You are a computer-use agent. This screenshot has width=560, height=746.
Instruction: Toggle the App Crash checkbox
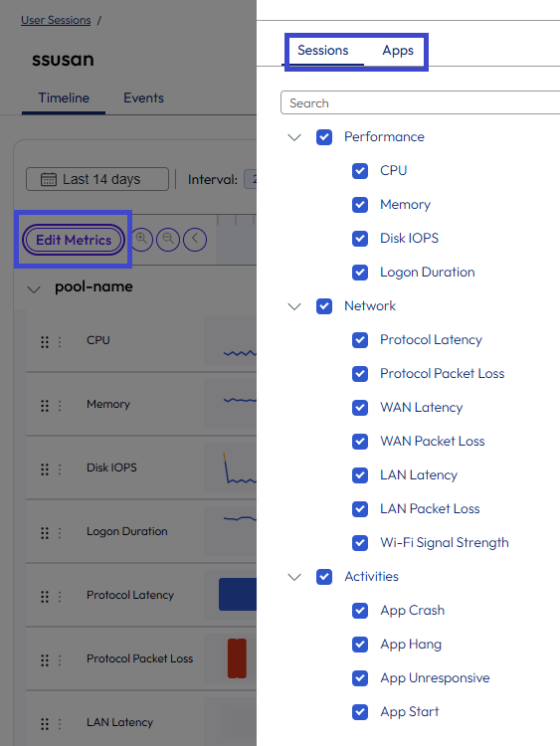click(x=360, y=611)
